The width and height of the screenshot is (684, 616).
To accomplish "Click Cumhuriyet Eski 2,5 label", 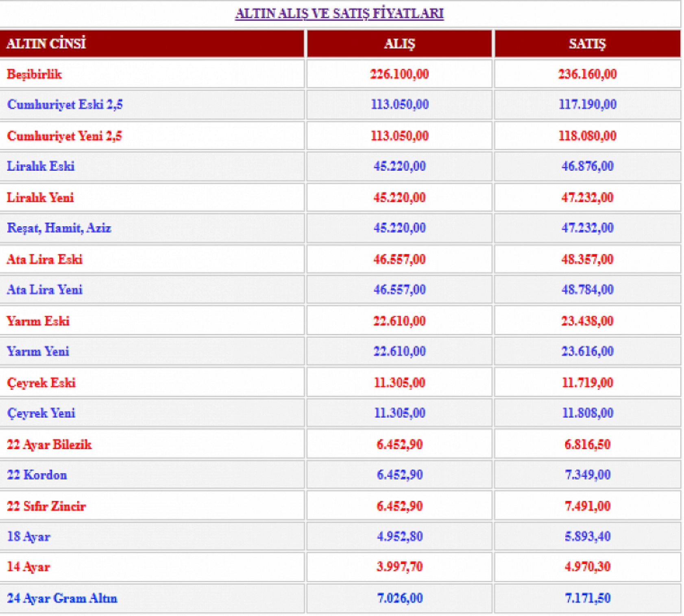I will [x=65, y=105].
